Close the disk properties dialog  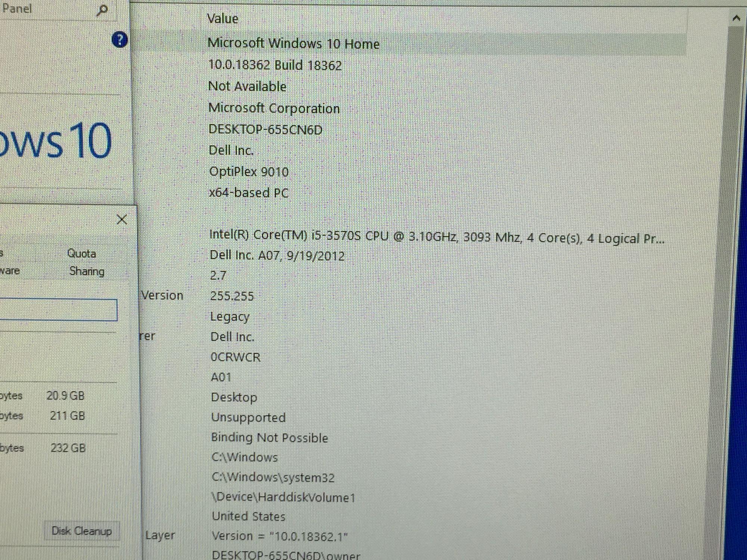[x=122, y=220]
